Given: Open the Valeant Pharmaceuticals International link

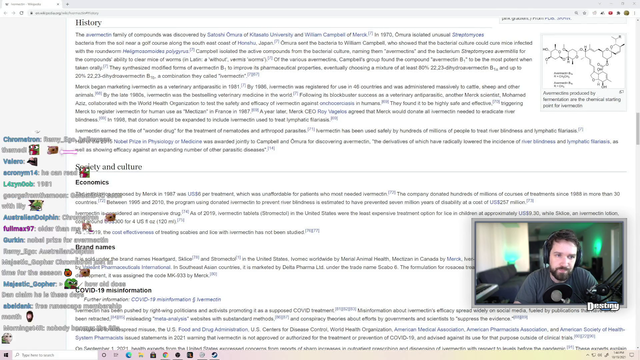Looking at the screenshot, I should click(x=126, y=267).
